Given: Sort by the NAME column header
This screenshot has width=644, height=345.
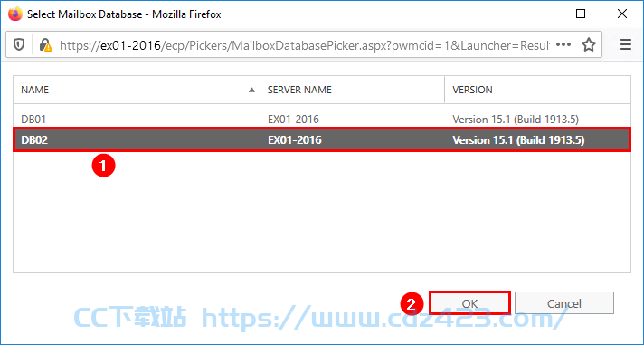Looking at the screenshot, I should (137, 90).
